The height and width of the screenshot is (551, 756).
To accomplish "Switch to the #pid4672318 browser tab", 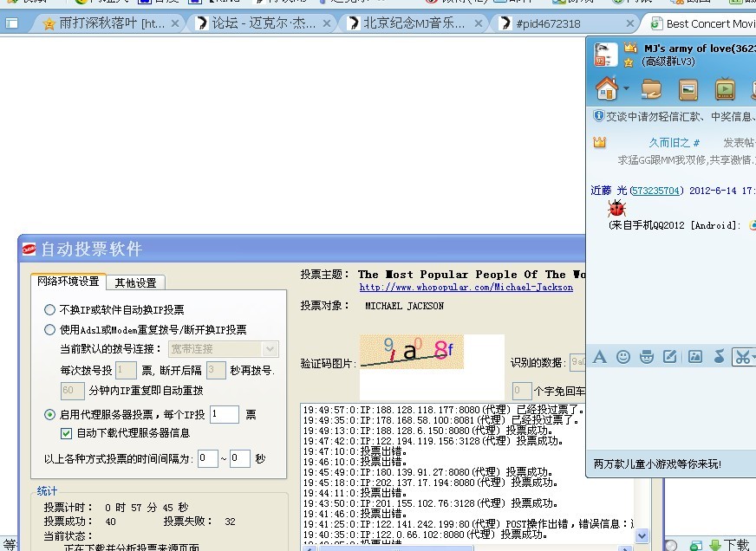I will point(548,23).
